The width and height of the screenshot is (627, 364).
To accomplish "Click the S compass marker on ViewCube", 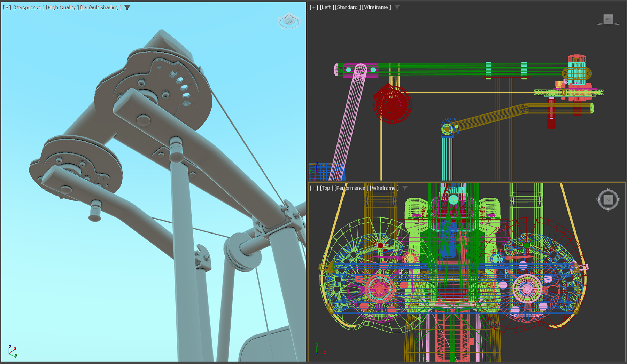I will (x=608, y=210).
